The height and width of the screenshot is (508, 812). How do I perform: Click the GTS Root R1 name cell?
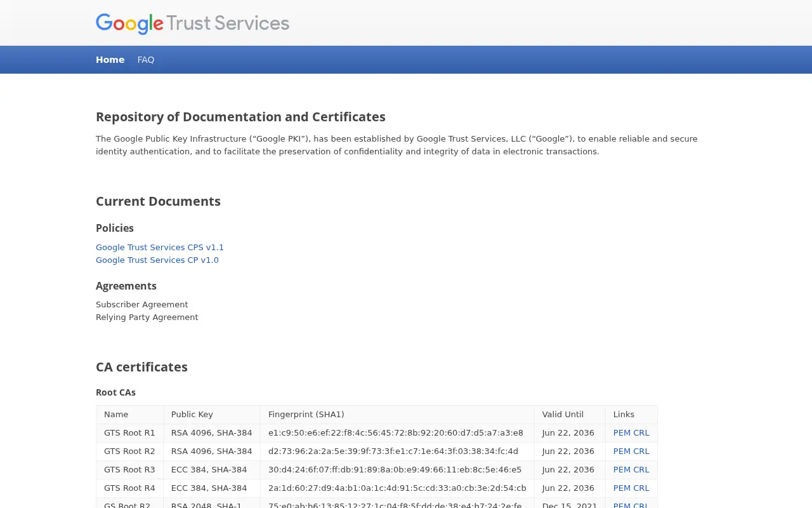129,433
